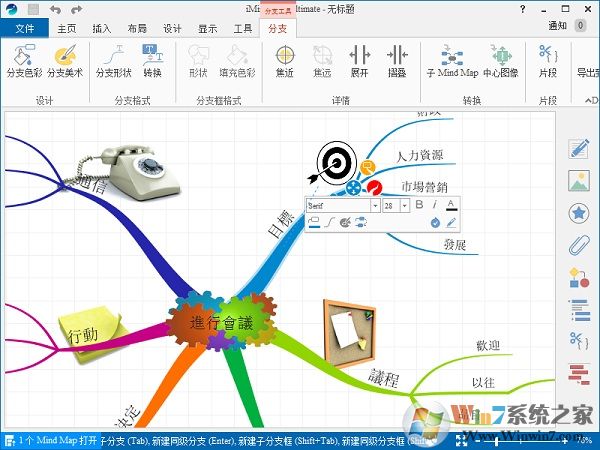The image size is (600, 450).
Task: Click the relationship arrow icon in floating toolbar
Action: 361,222
